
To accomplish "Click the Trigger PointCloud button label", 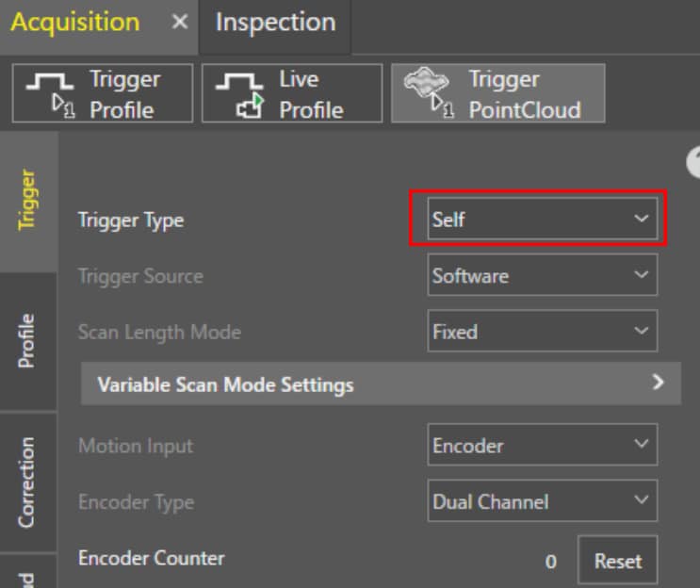I will (525, 94).
